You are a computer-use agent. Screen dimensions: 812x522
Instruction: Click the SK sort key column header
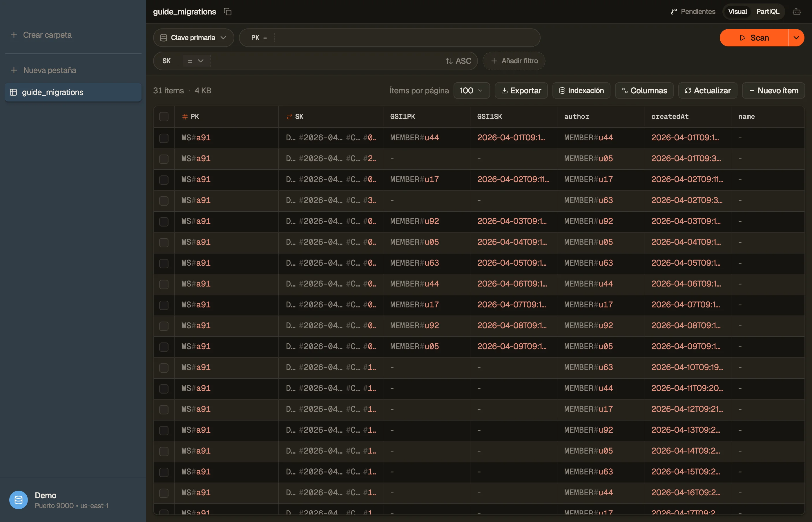point(331,117)
